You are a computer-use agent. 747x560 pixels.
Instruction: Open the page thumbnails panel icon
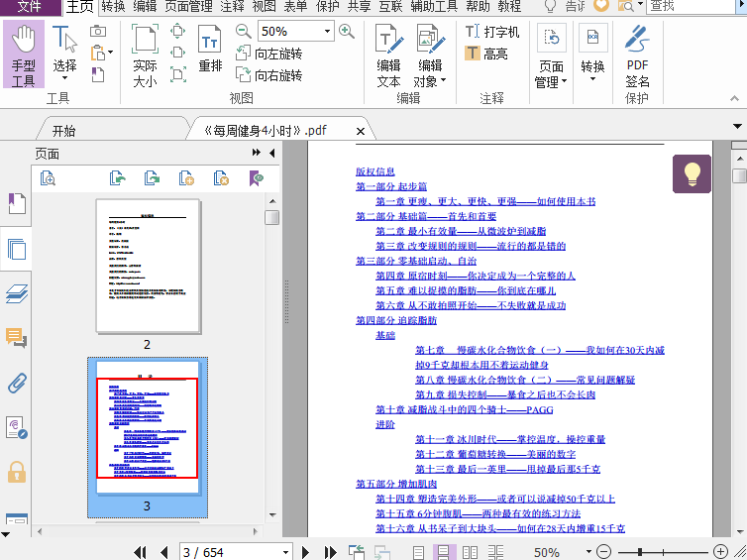[17, 249]
